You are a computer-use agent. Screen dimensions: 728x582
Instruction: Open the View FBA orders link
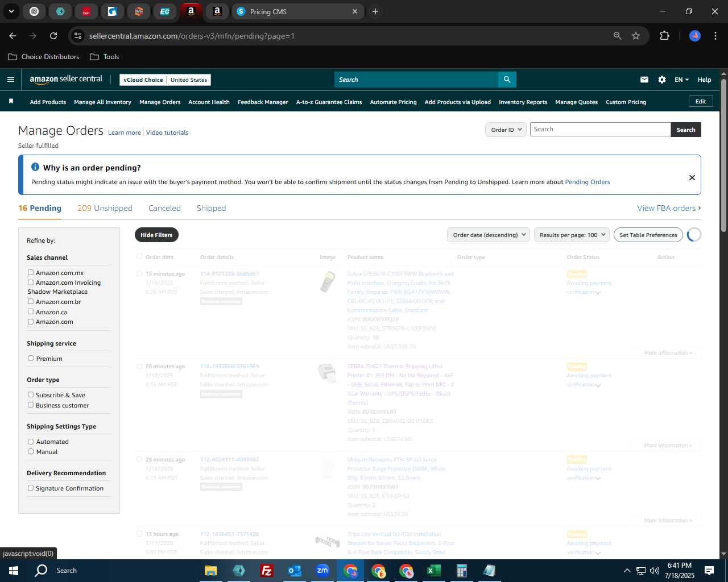tap(669, 208)
